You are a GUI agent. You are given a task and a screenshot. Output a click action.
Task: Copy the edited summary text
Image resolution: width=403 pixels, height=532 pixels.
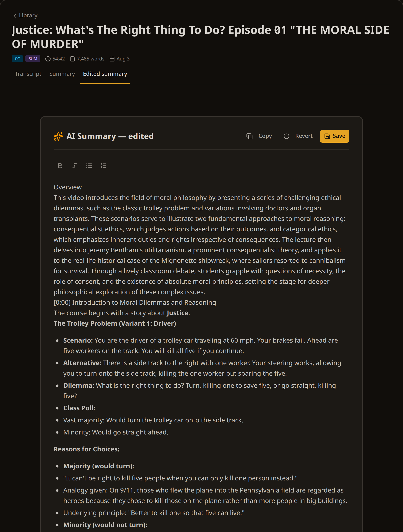tap(259, 136)
